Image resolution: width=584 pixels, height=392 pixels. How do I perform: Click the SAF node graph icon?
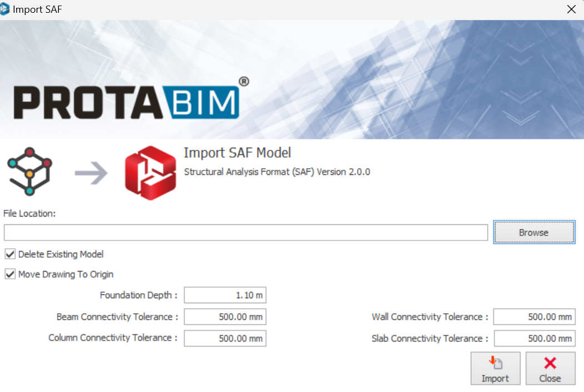(29, 172)
